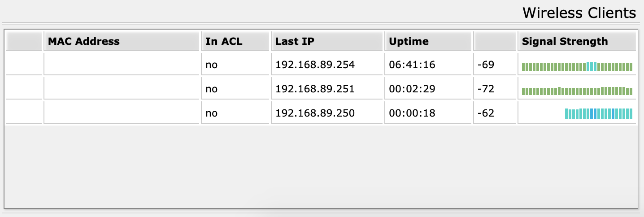Screen dimensions: 644x217
Task: Click the 192.168.89.250 IP cell
Action: [x=327, y=113]
